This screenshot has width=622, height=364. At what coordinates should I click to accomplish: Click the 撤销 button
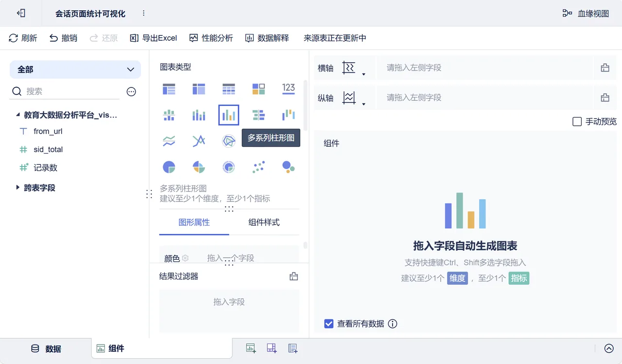click(x=63, y=38)
